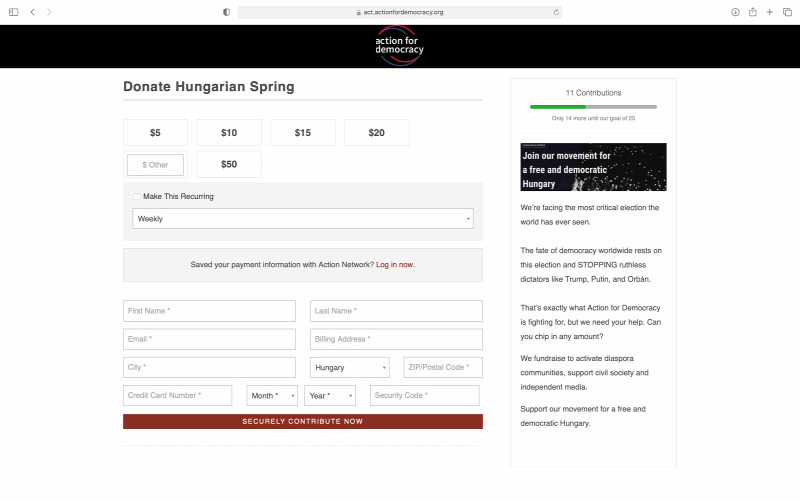This screenshot has width=800, height=501.
Task: Enable the Make This Recurring checkbox
Action: click(137, 196)
